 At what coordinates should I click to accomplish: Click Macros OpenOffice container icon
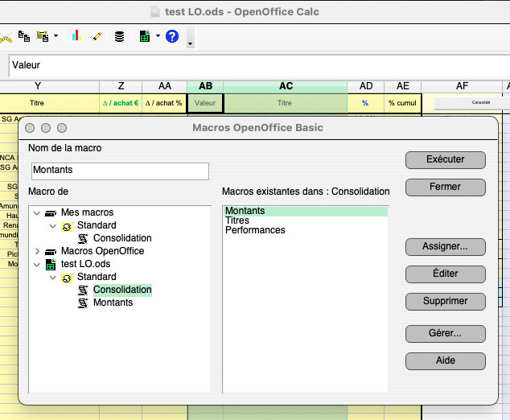(51, 252)
